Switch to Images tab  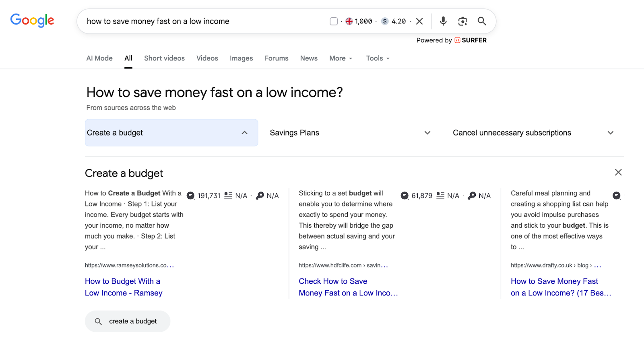tap(242, 58)
